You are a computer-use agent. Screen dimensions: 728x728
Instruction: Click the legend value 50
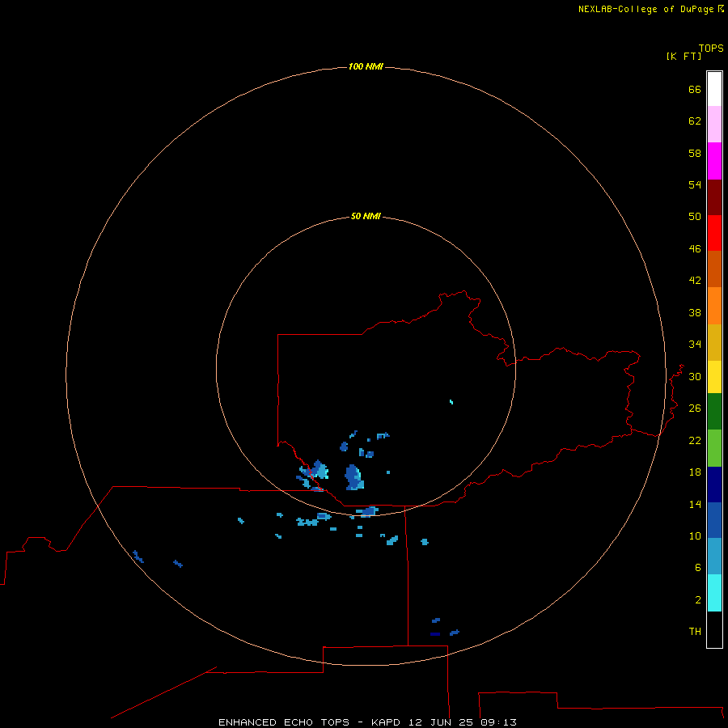[695, 216]
